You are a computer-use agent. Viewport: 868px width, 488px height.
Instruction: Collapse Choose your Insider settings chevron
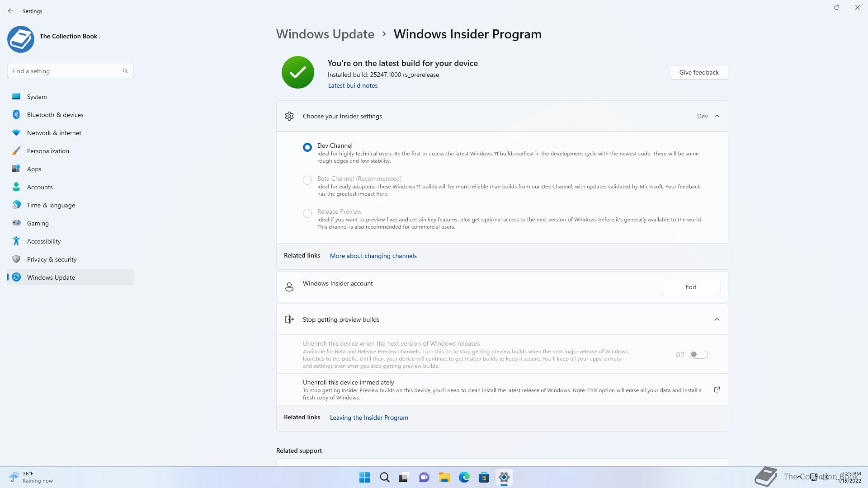click(717, 116)
